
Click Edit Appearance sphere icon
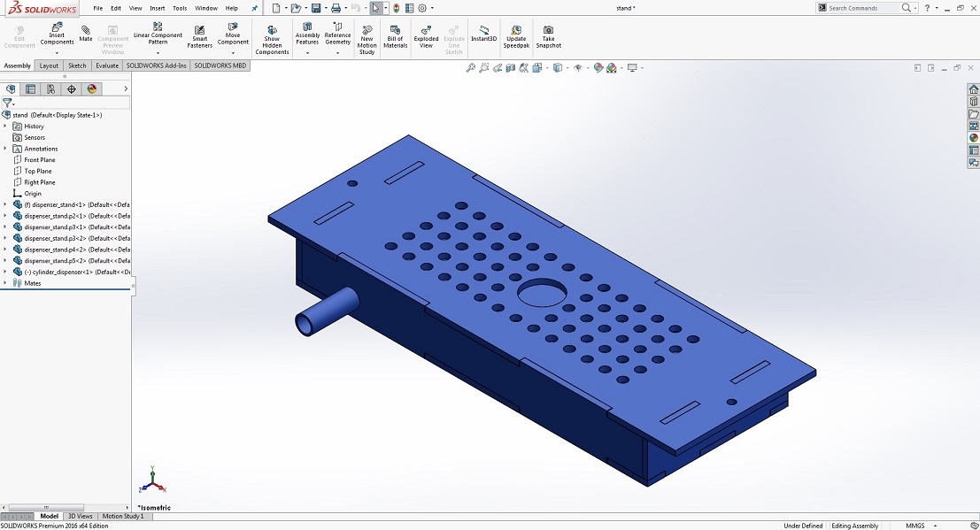(598, 67)
